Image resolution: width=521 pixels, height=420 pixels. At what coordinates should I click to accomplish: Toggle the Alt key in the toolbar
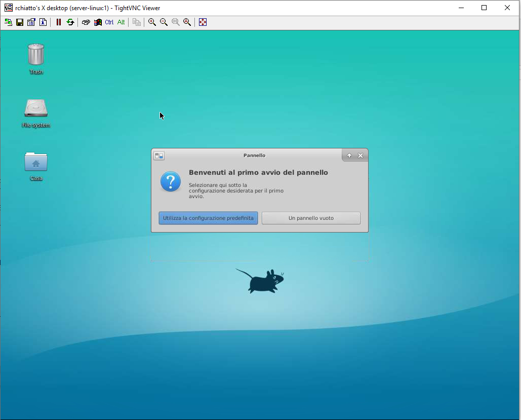pyautogui.click(x=121, y=22)
